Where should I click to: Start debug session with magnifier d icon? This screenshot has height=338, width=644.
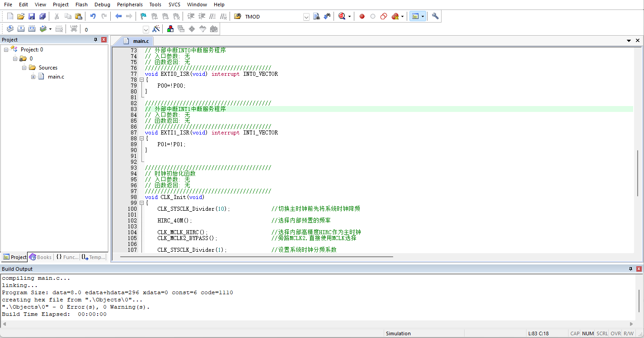coord(342,16)
